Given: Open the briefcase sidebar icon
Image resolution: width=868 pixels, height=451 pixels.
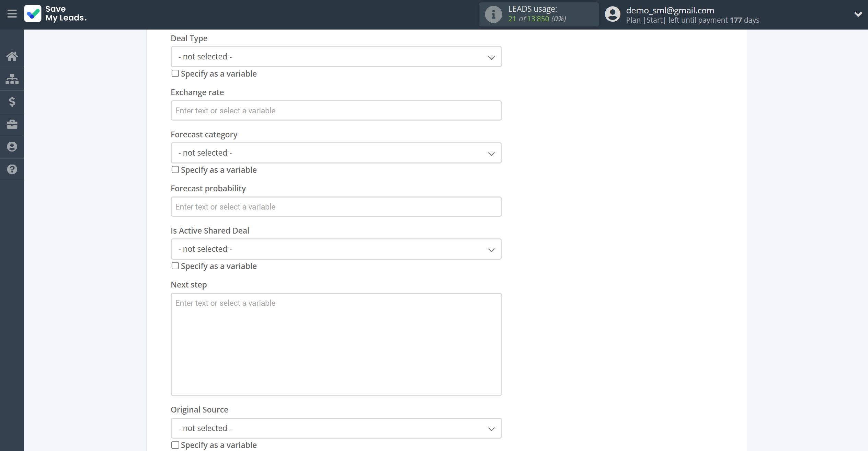Looking at the screenshot, I should (12, 124).
